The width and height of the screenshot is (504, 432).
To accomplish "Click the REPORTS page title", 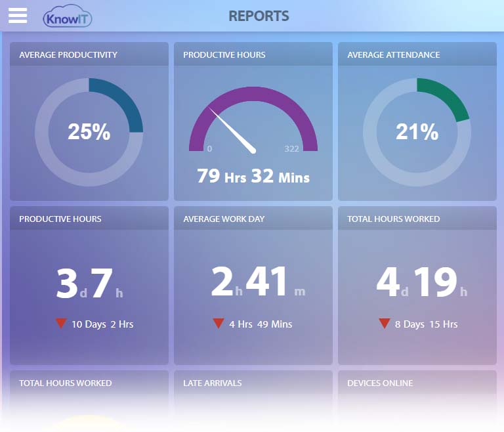I will click(x=259, y=16).
